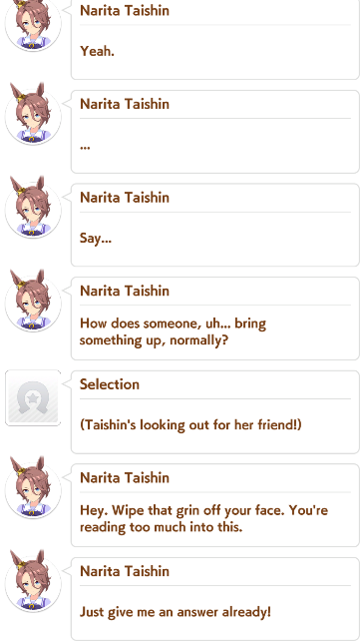Select the "Yeah." message bubble
The width and height of the screenshot is (364, 644).
215,39
